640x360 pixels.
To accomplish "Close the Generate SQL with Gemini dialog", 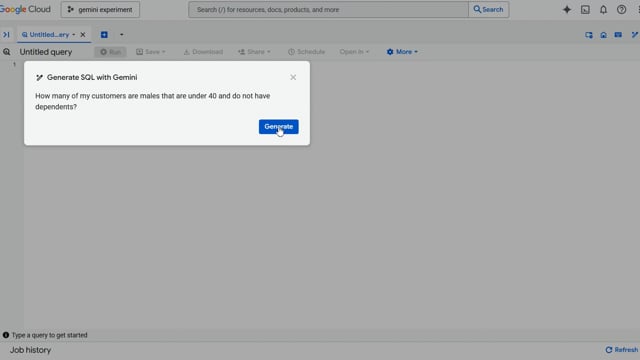I will [293, 77].
